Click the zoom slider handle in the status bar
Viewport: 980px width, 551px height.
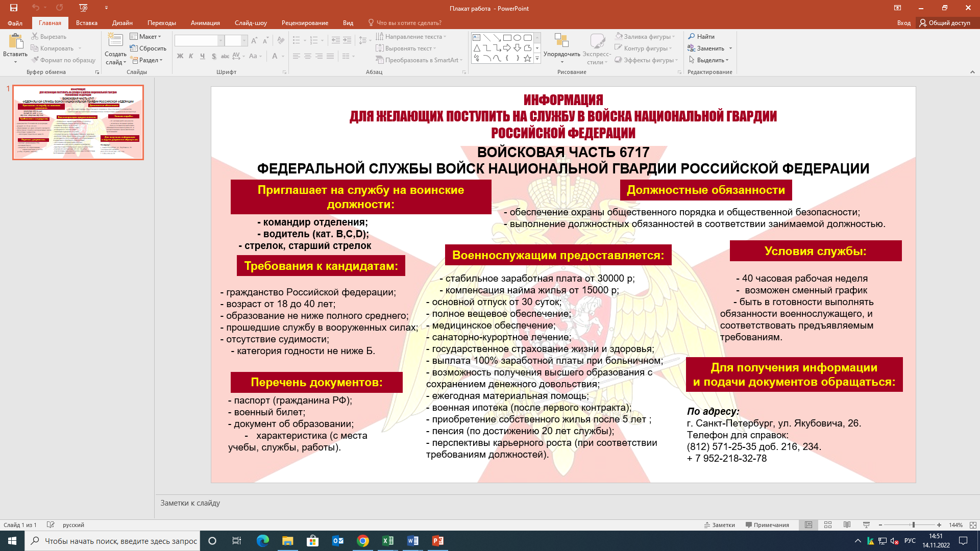coord(914,524)
